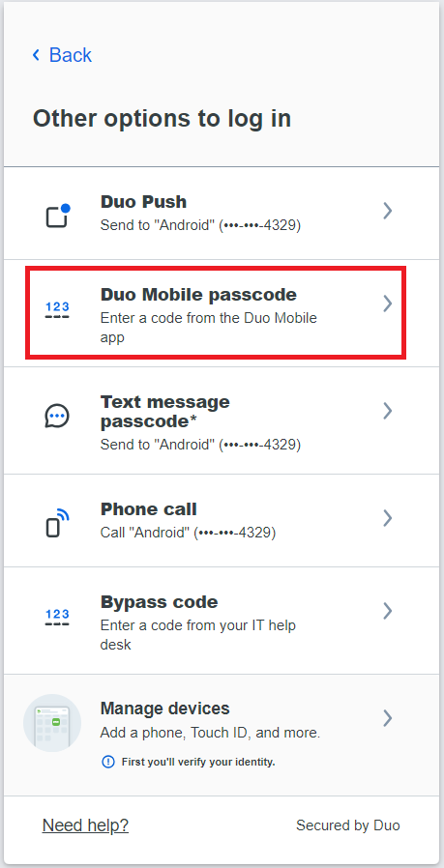This screenshot has width=444, height=868.
Task: Open the chevron for Phone call
Action: (x=388, y=517)
